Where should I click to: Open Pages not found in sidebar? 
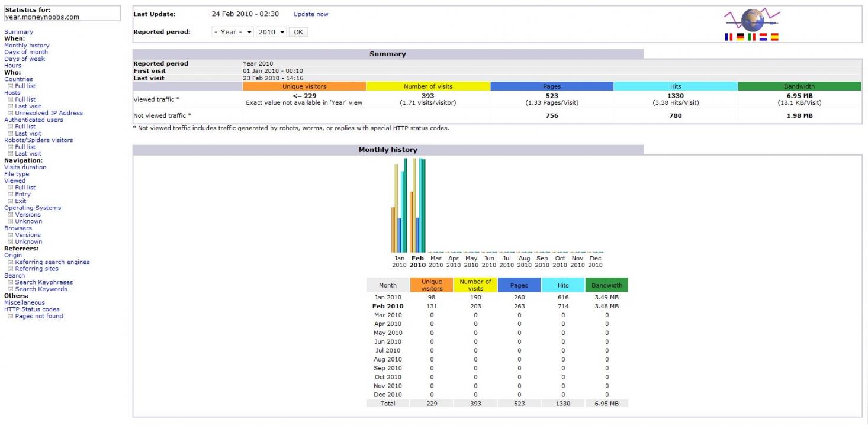[38, 316]
